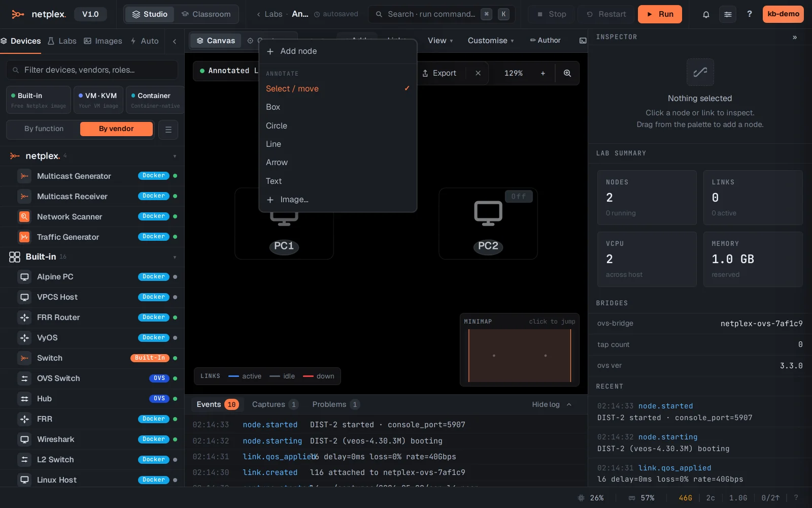The image size is (812, 508).
Task: Click the help question mark icon
Action: [750, 14]
